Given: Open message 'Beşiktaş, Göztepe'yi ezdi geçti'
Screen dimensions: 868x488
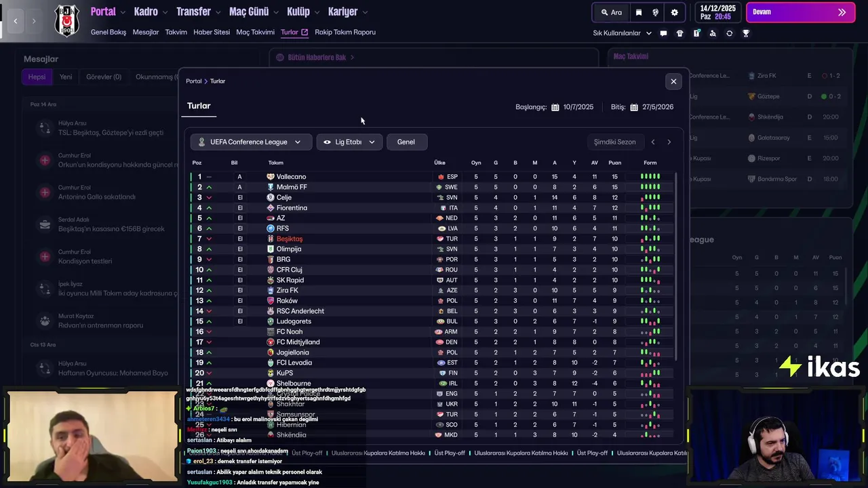Looking at the screenshot, I should (111, 133).
